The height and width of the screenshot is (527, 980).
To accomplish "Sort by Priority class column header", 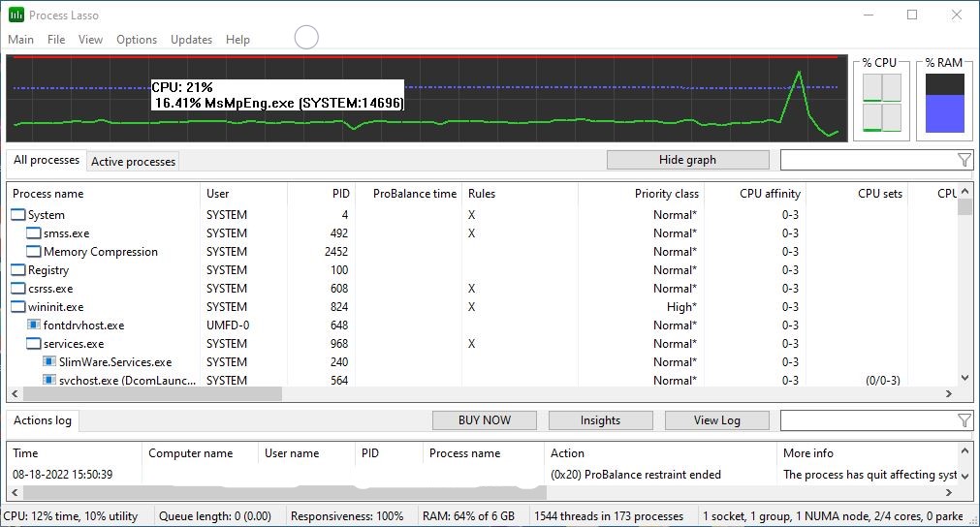I will click(x=642, y=194).
